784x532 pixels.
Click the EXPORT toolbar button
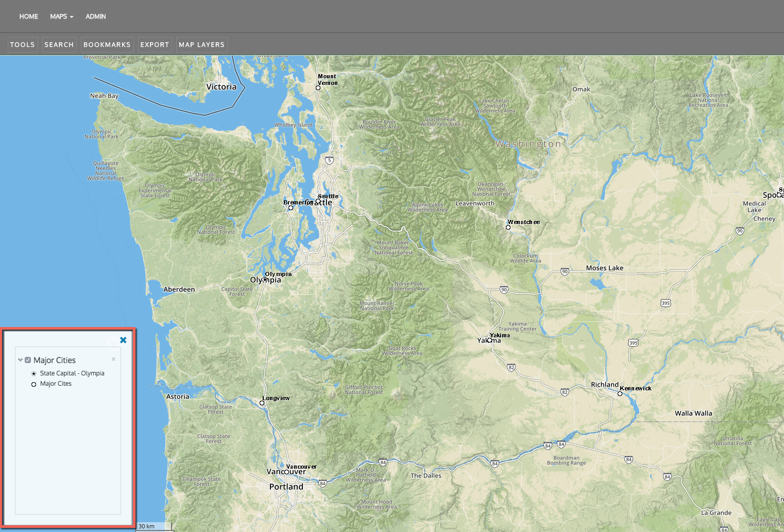[155, 45]
